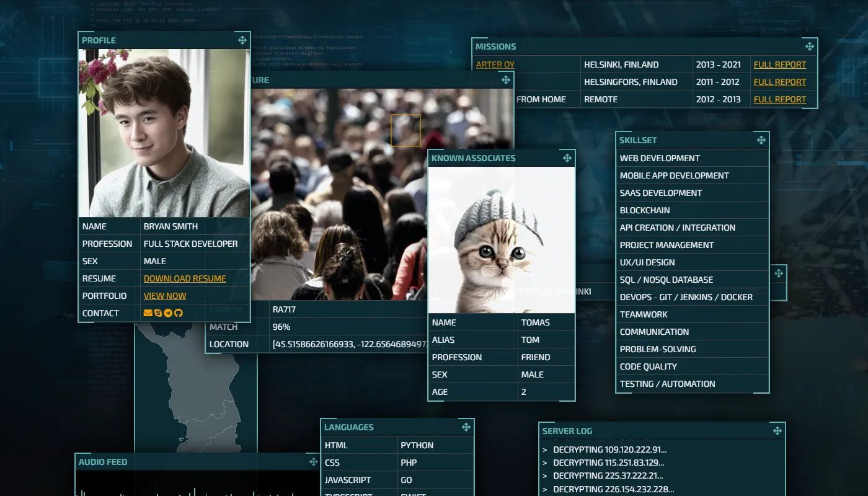Viewport: 868px width, 496px height.
Task: Open Full Report for 2011 - 2012
Action: tap(780, 82)
